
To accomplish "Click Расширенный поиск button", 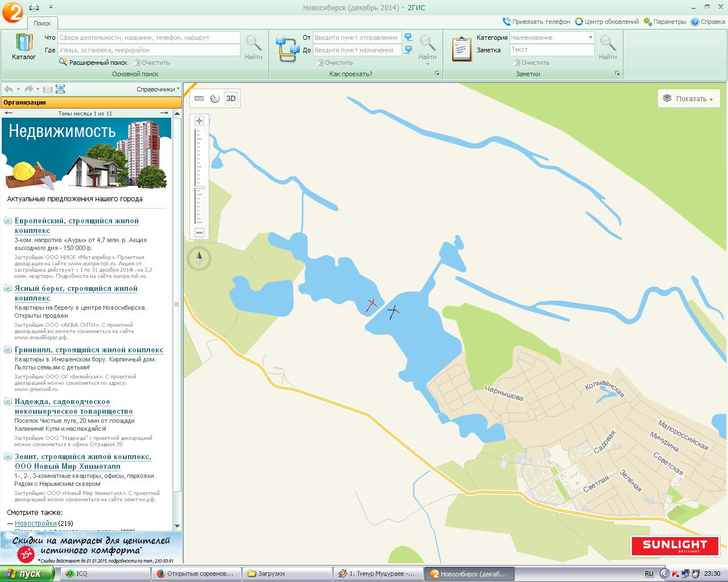I will pyautogui.click(x=94, y=63).
